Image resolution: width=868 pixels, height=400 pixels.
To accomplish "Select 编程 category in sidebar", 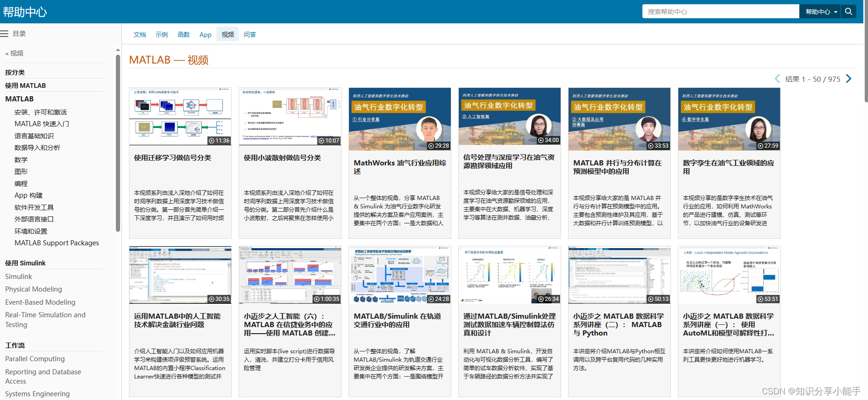I will 21,184.
